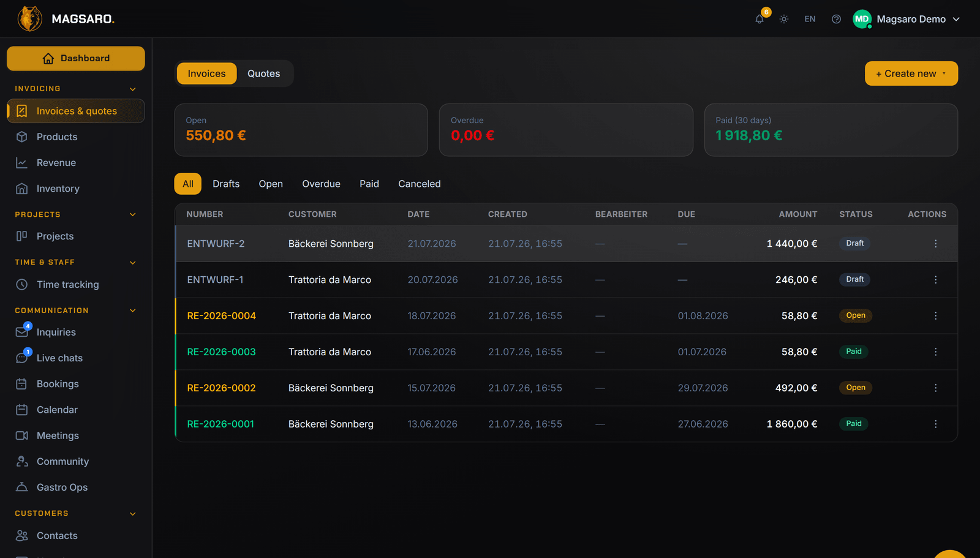Open the notifications bell
This screenshot has height=558, width=980.
759,19
